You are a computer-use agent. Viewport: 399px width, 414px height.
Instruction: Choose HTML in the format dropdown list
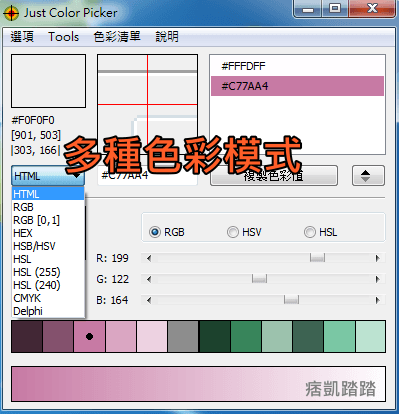[48, 194]
